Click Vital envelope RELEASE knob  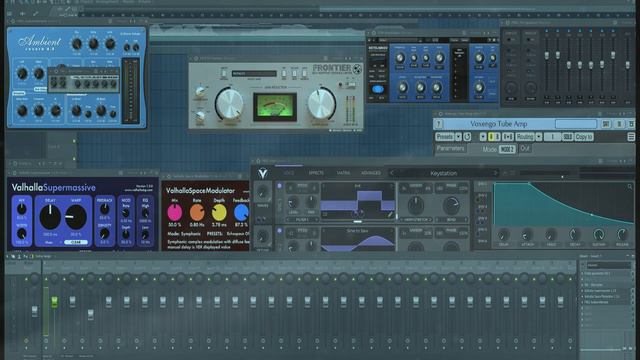pos(622,235)
